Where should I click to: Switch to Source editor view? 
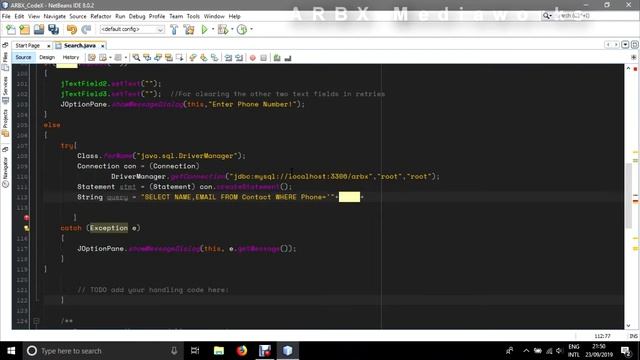click(23, 58)
